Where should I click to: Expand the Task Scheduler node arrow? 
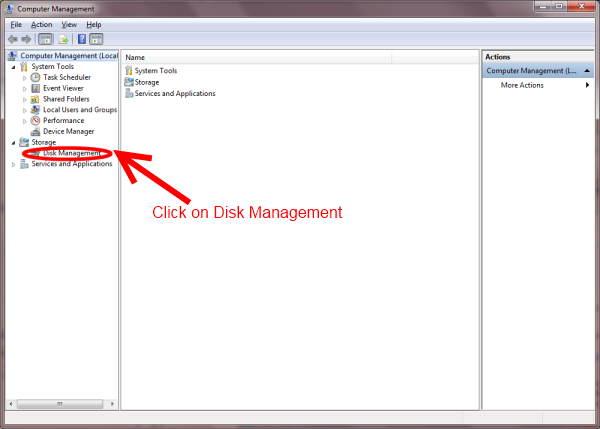click(x=25, y=77)
